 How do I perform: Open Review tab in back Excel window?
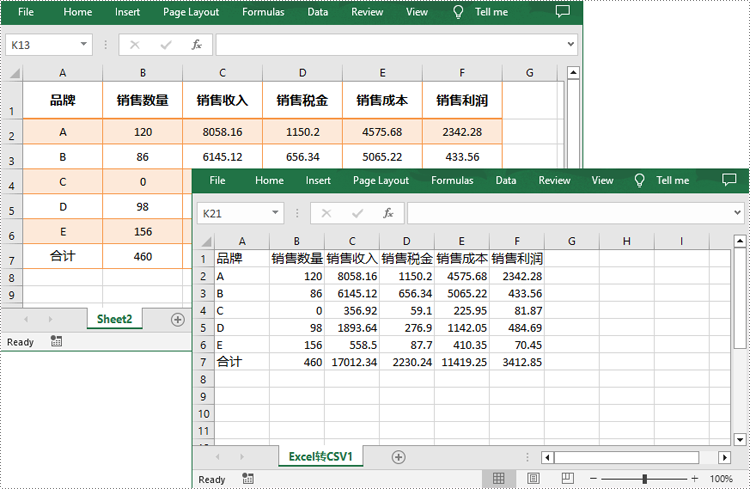tap(367, 12)
